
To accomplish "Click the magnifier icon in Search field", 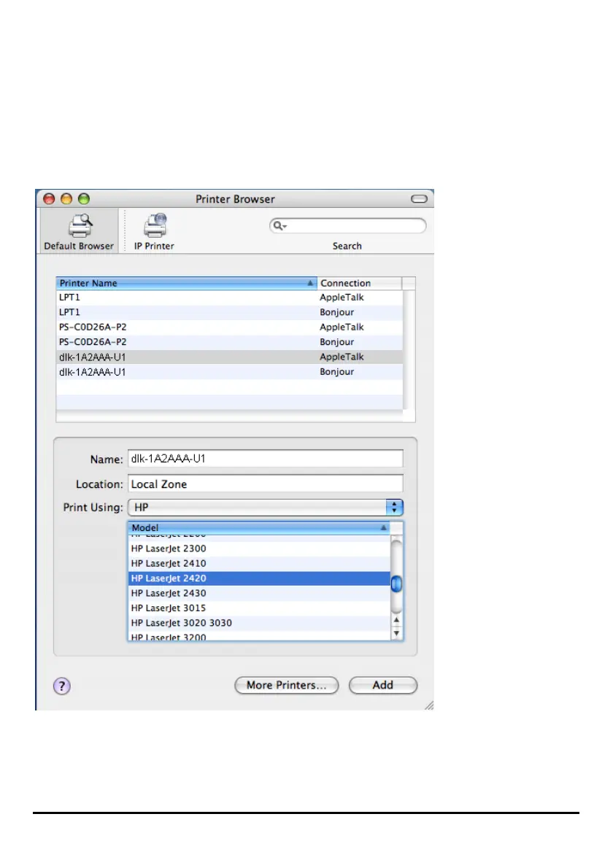I will tap(279, 226).
